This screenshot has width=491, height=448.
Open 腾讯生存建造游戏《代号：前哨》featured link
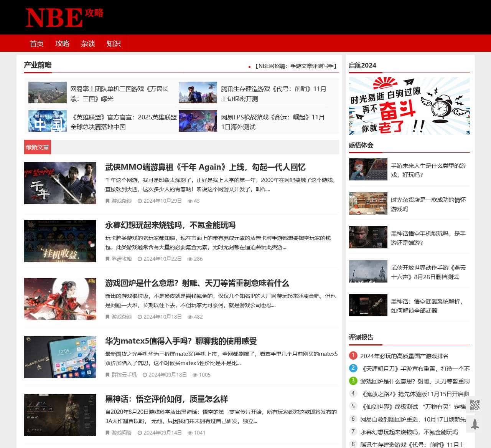pyautogui.click(x=274, y=94)
